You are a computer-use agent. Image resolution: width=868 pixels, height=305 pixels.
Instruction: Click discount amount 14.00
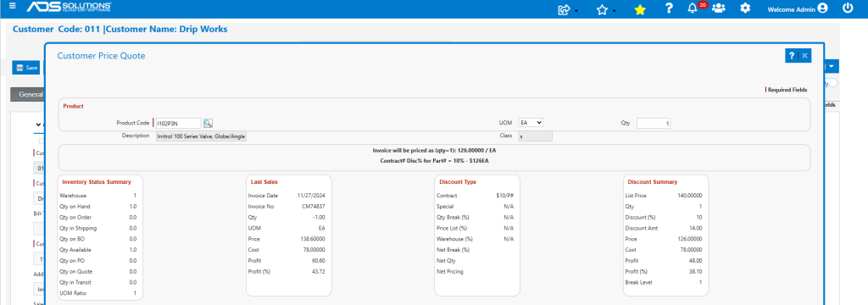pos(695,228)
